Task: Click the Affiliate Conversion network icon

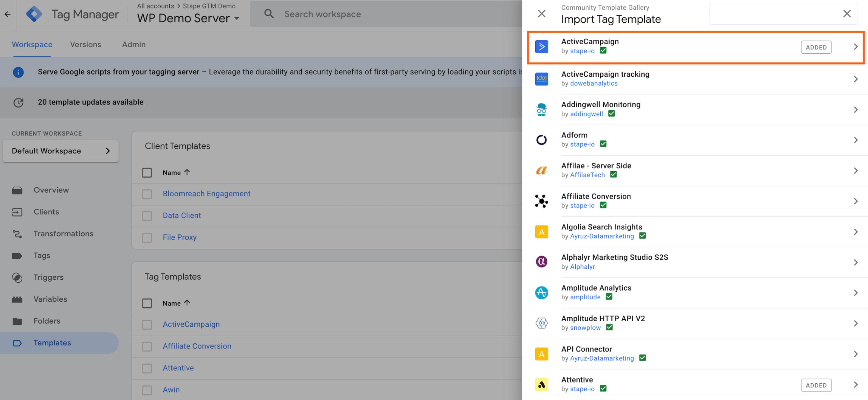Action: click(x=542, y=201)
